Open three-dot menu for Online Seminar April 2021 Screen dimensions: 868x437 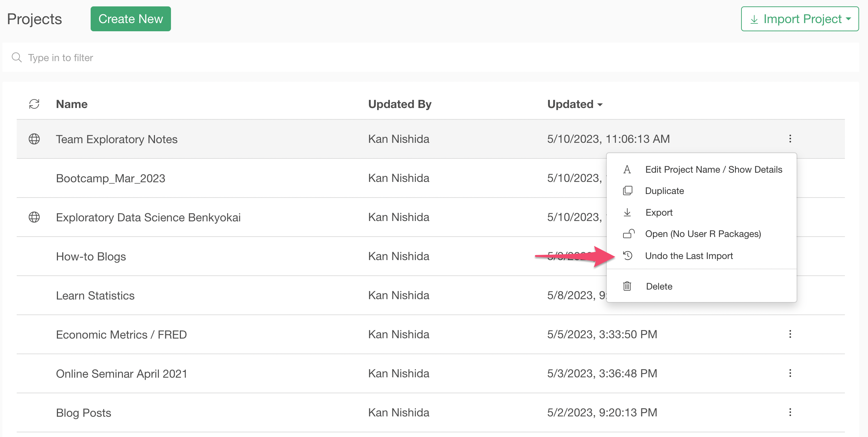(x=790, y=373)
